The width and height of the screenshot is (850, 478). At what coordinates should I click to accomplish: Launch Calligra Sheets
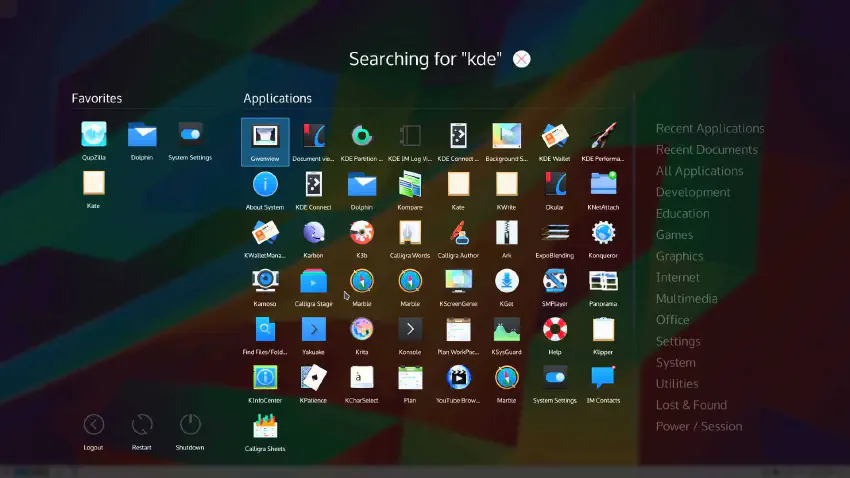(265, 431)
